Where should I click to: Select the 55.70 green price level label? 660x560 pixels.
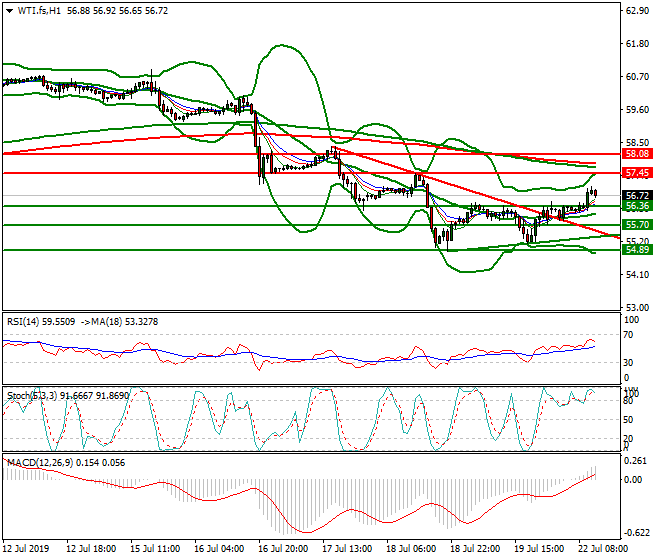point(637,225)
